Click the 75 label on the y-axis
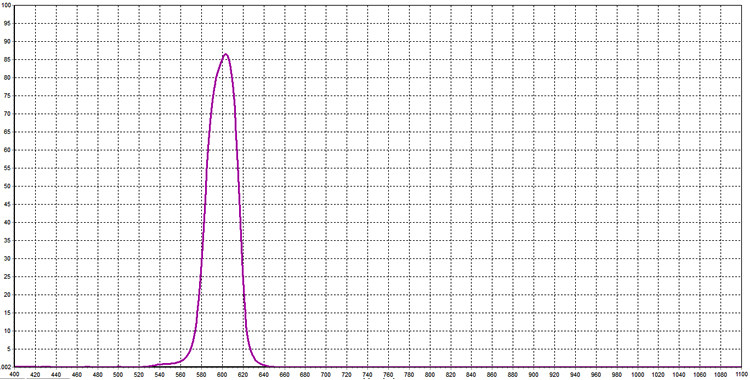 [8, 96]
